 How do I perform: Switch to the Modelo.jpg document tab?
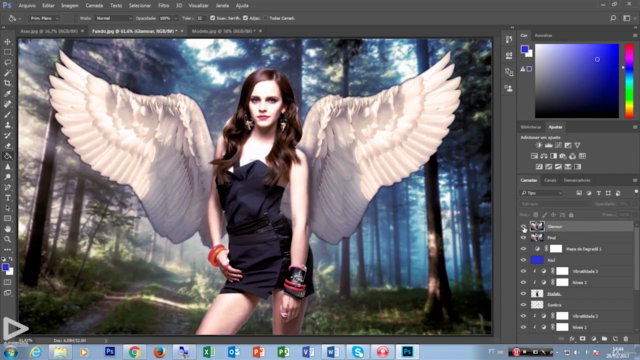[x=223, y=31]
